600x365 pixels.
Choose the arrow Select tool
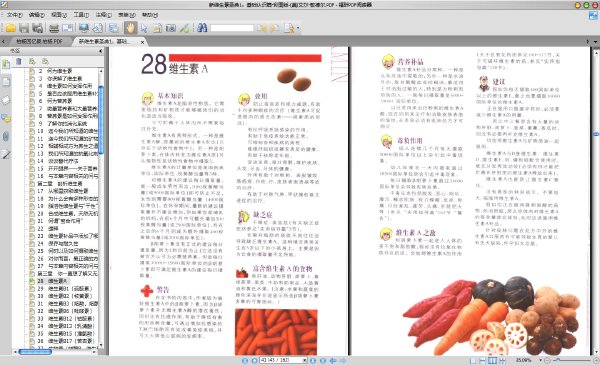(144, 28)
